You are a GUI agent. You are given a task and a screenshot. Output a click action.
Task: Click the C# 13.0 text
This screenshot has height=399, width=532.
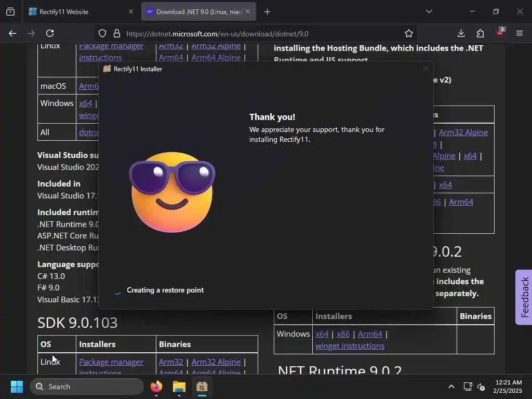[51, 276]
